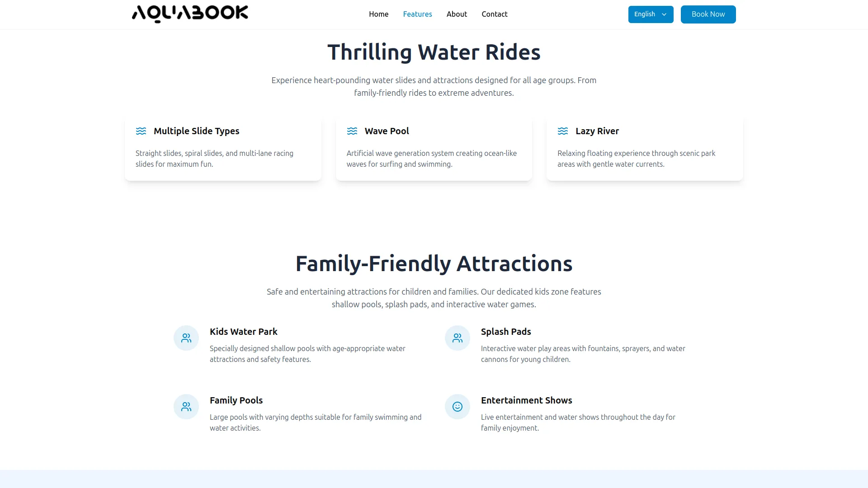
Task: Click the smiley icon for Entertainment Shows
Action: [x=457, y=406]
